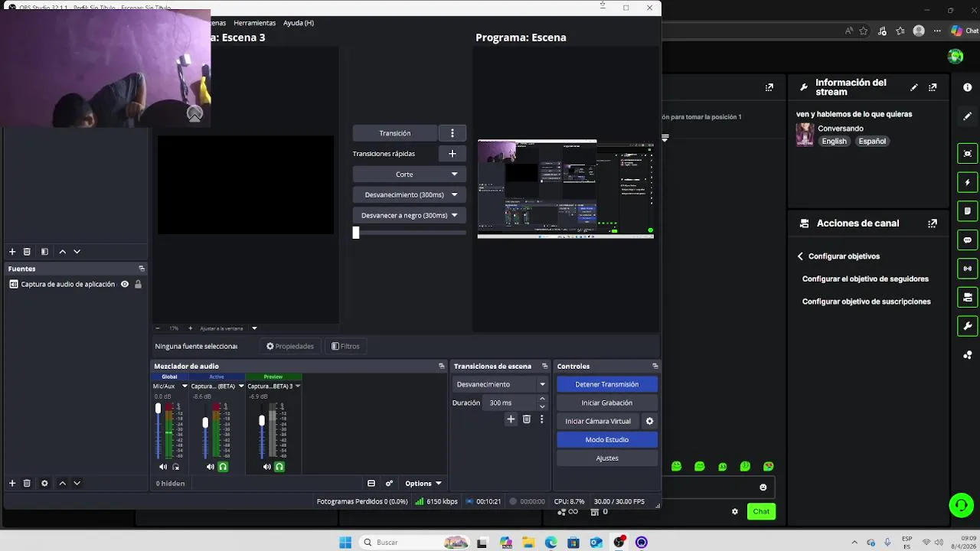This screenshot has height=551, width=980.
Task: Click the info icon in Twitch sidebar
Action: pyautogui.click(x=968, y=87)
